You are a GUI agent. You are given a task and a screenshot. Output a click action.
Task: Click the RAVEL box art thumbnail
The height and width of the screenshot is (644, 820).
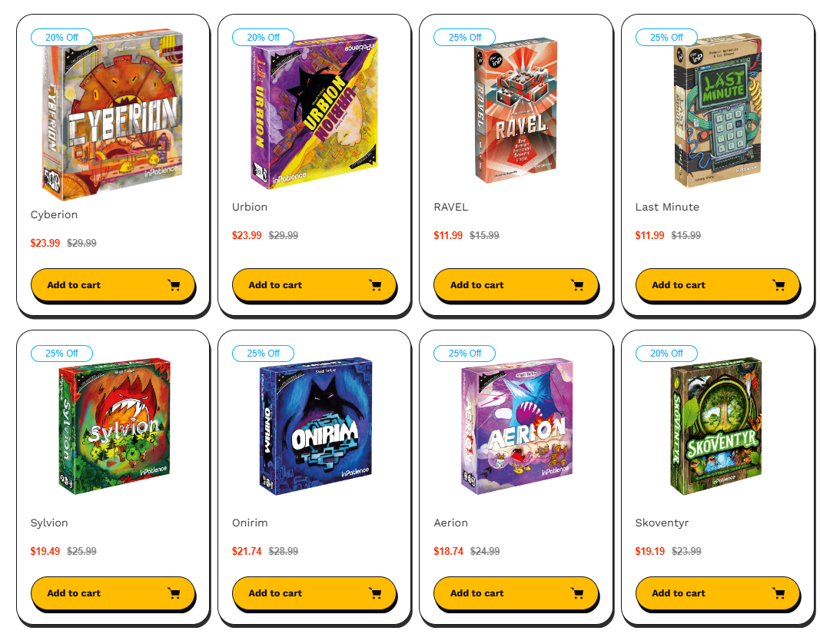[516, 110]
